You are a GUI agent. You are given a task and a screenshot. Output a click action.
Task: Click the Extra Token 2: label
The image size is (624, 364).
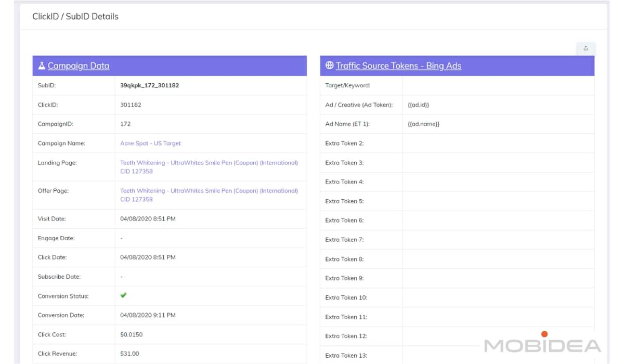coord(345,143)
